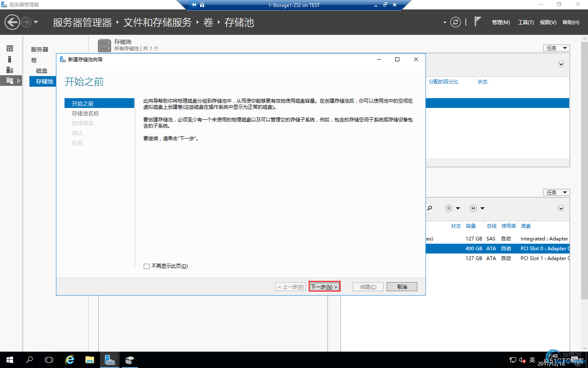Select 存储池 in navigation pane
Image resolution: width=588 pixels, height=368 pixels.
[43, 81]
